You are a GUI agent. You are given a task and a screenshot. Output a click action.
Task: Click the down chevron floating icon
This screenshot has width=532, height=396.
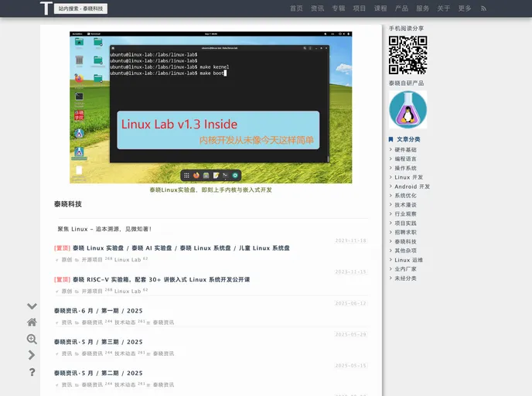click(x=32, y=306)
